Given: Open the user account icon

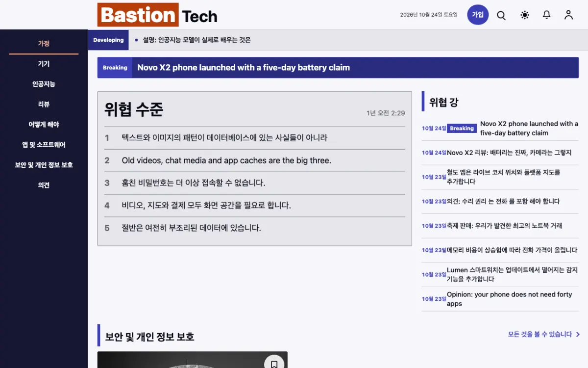Looking at the screenshot, I should [x=568, y=15].
